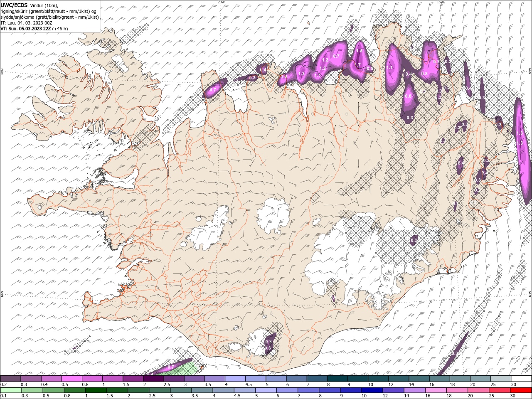Click the 'VT: Sun. 05.03.2023 22Z' valid time
The image size is (532, 399).
click(x=26, y=29)
